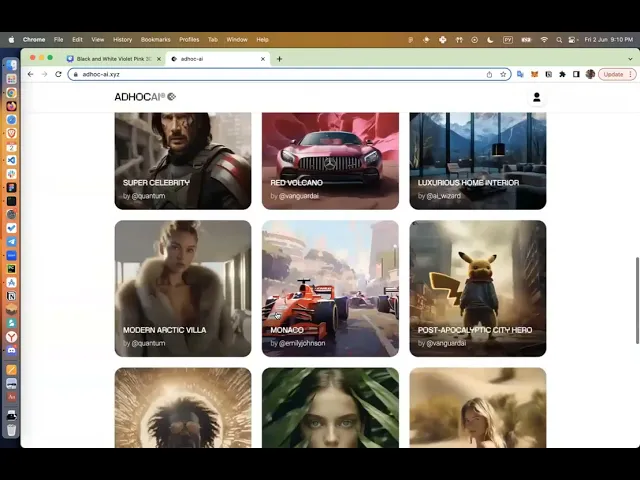Open Firefox from the dock
The height and width of the screenshot is (480, 640).
click(11, 106)
